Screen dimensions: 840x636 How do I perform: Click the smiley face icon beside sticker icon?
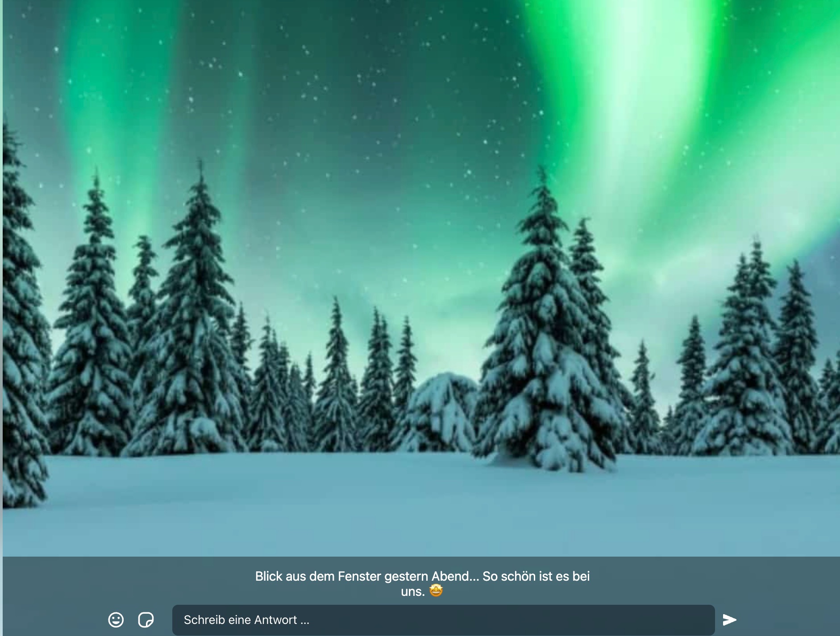(116, 619)
